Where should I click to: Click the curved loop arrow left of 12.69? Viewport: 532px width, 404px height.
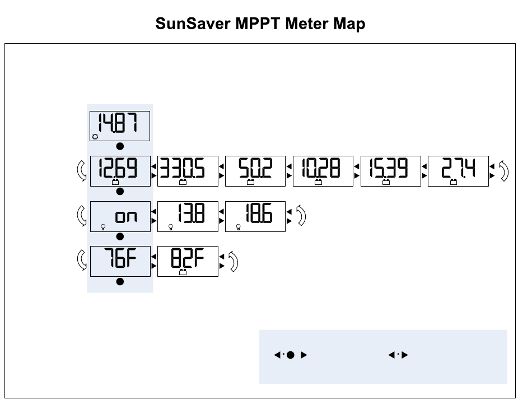81,170
